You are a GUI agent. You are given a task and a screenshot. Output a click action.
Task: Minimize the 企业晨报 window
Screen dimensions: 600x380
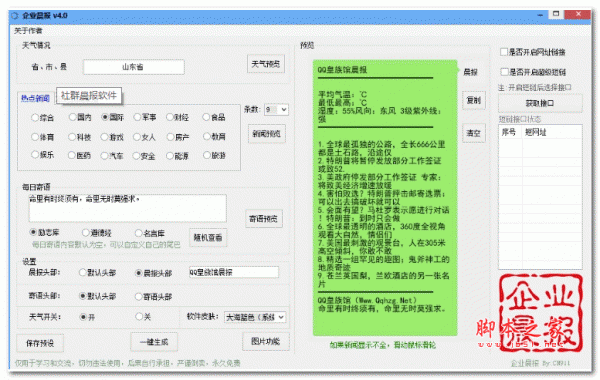point(540,15)
